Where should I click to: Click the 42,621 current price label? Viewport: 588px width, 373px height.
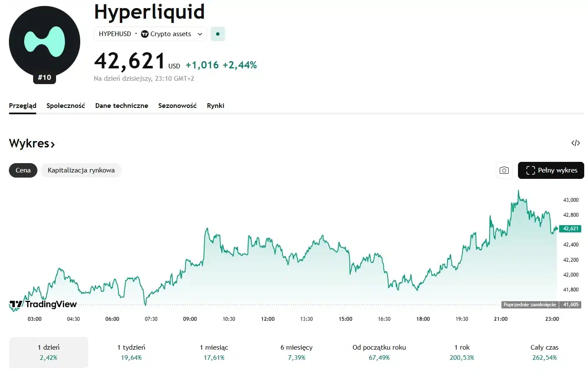(570, 229)
